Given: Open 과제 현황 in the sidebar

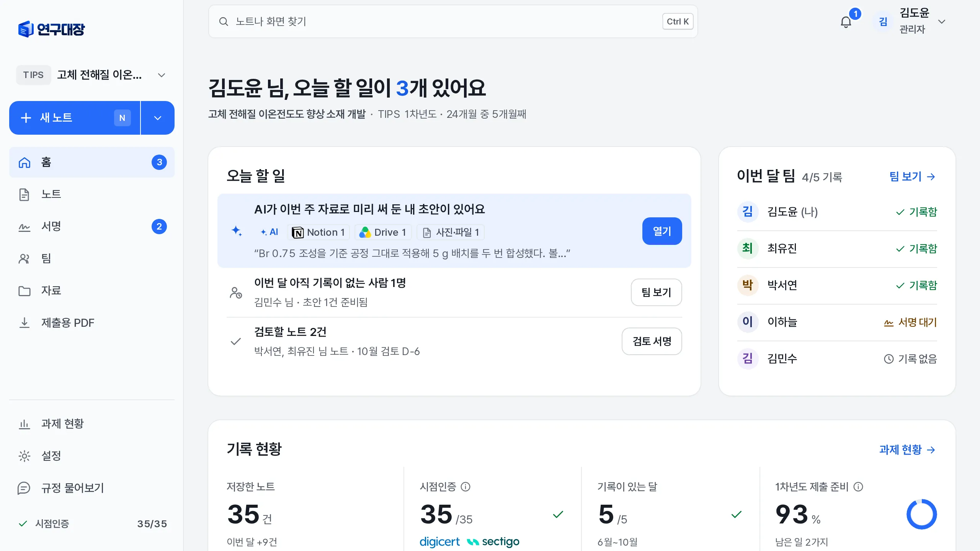Looking at the screenshot, I should point(92,424).
